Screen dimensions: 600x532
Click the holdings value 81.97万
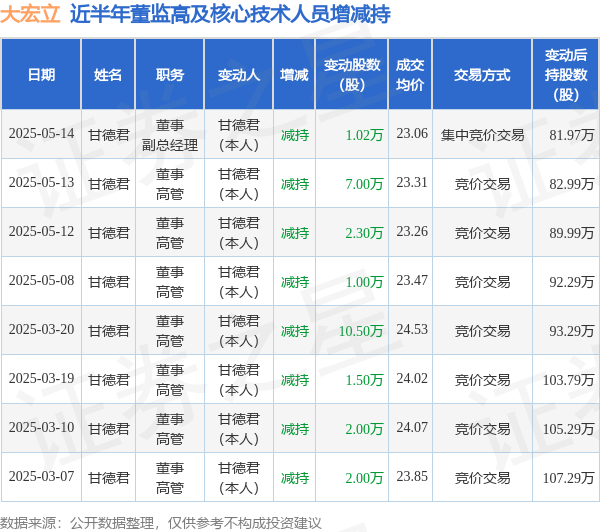point(572,135)
